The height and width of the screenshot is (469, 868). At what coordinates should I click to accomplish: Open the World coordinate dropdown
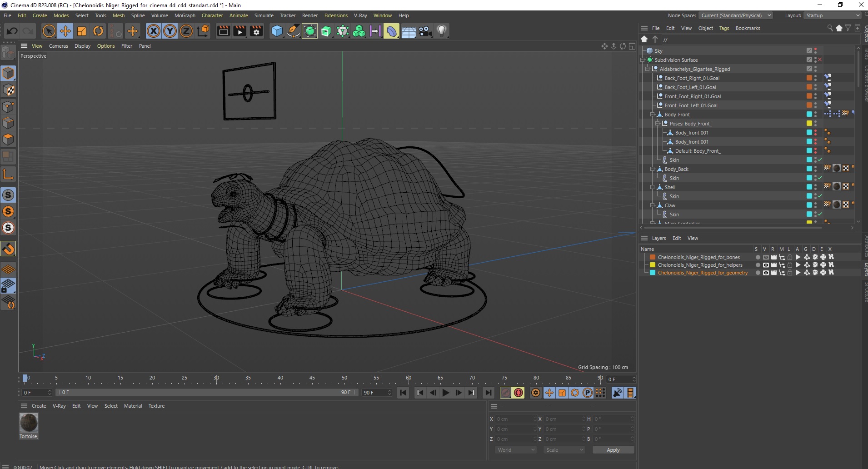[x=515, y=450]
